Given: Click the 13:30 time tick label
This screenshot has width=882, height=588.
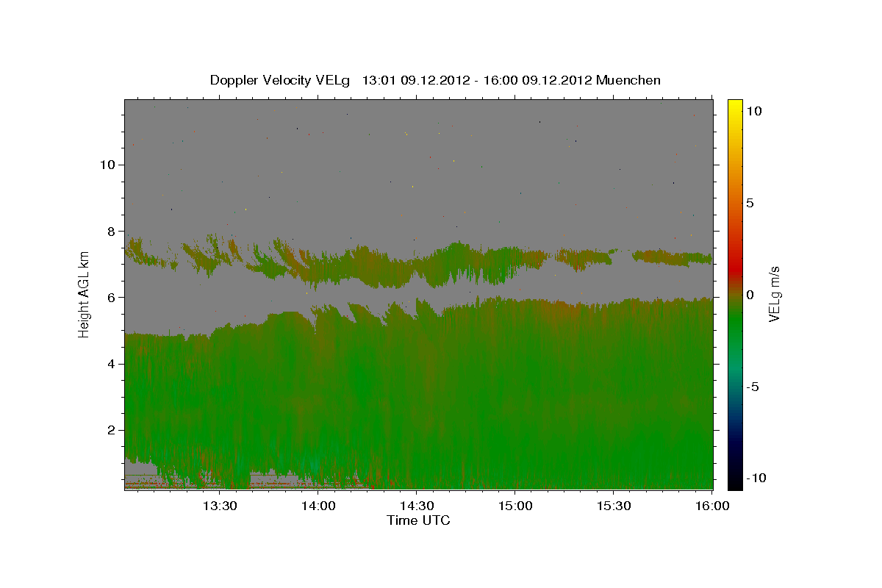Looking at the screenshot, I should [220, 506].
